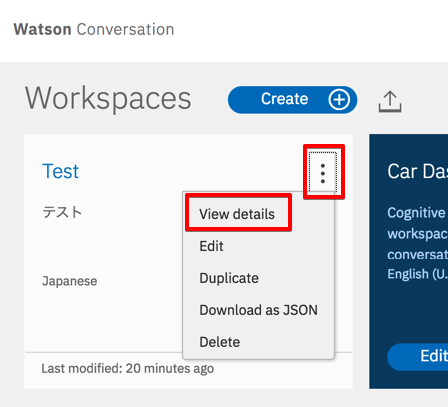Click the Watson Conversation title

pos(94,29)
